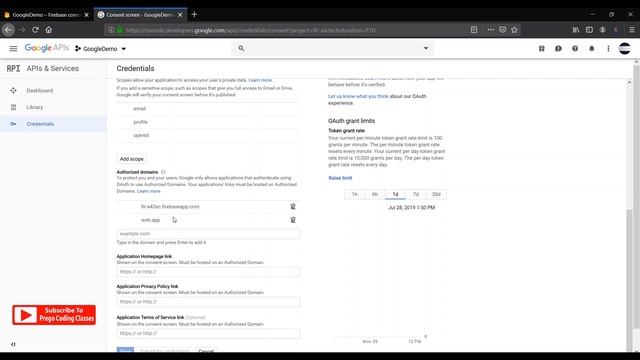
Task: Click the email scope row
Action: click(x=208, y=109)
